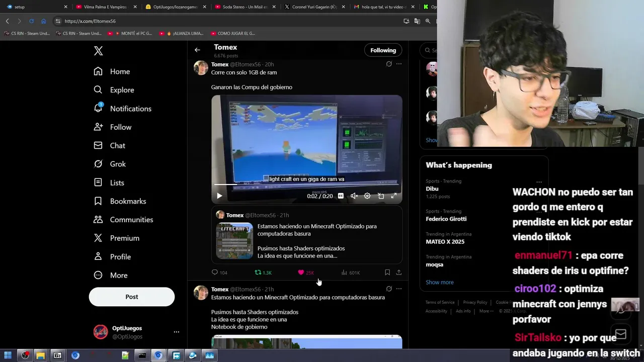Click the Premium X icon in the sidebar
Screen dimensions: 644x362
pos(98,238)
